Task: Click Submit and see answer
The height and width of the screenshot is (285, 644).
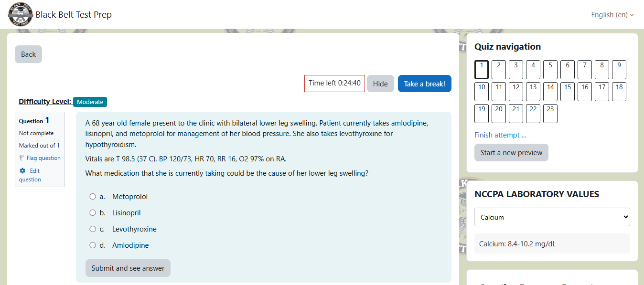Action: coord(128,268)
